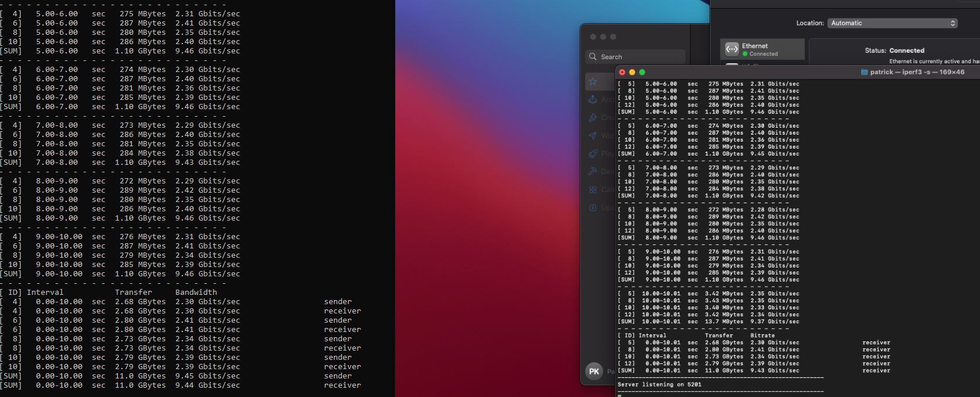Click the green Connected status dot under Ethernet
Screen dimensions: 980x397
(x=745, y=54)
